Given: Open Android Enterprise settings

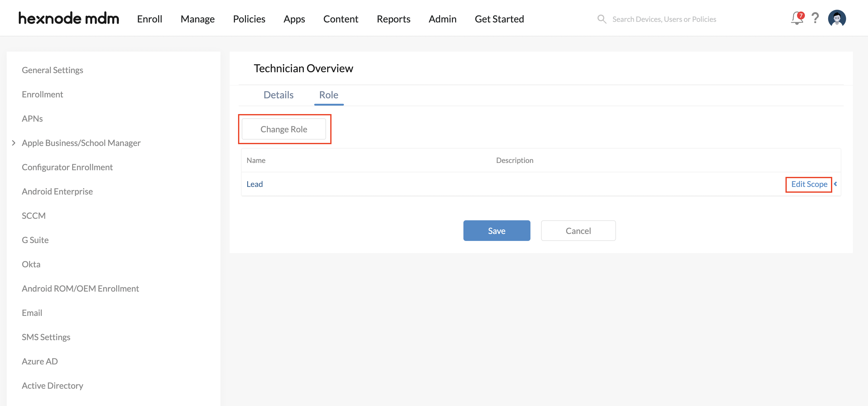Looking at the screenshot, I should point(57,191).
